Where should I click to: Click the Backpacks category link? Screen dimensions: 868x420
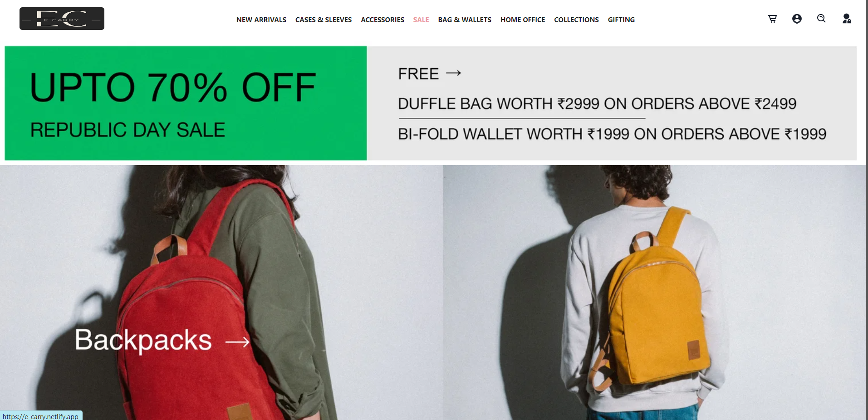tap(143, 340)
